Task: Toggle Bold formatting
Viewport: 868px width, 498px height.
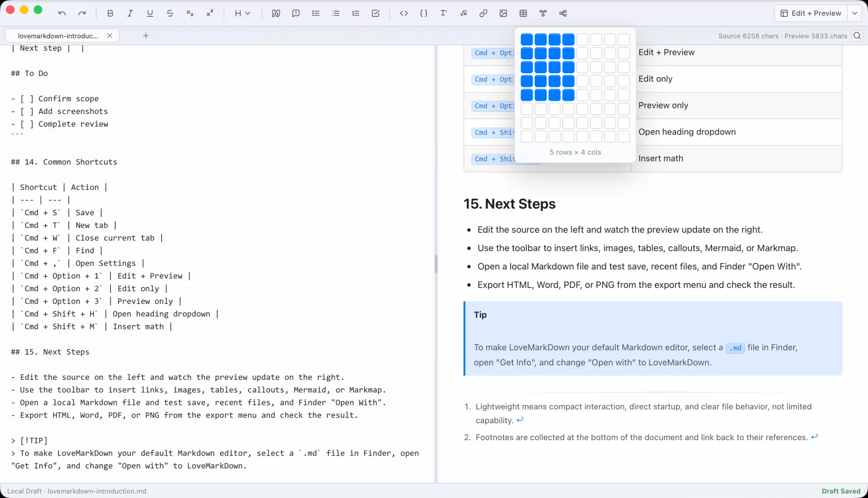Action: pyautogui.click(x=110, y=13)
